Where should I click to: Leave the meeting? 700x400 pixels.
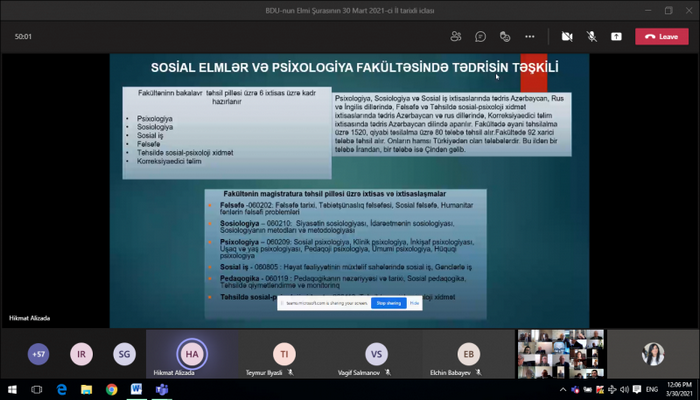tap(661, 36)
